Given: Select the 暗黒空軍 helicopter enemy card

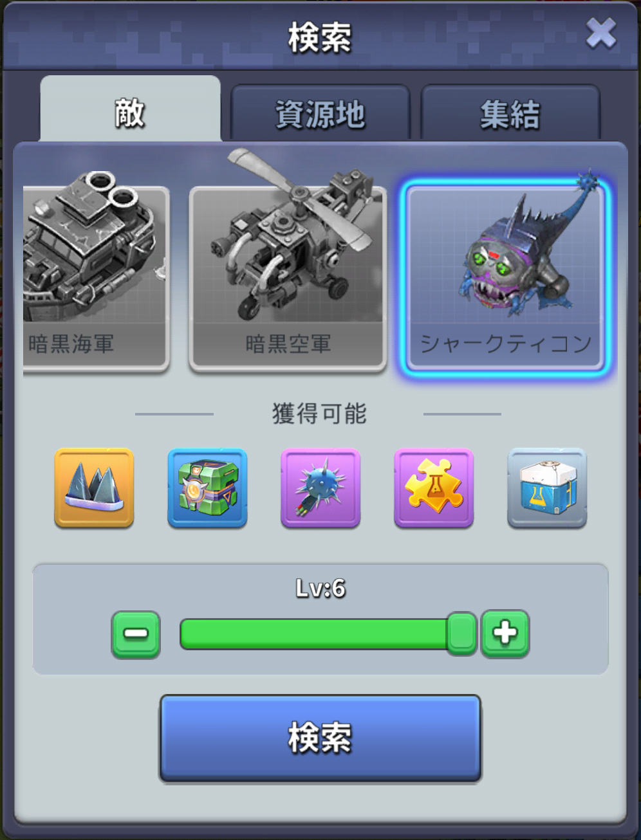Looking at the screenshot, I should pyautogui.click(x=288, y=278).
